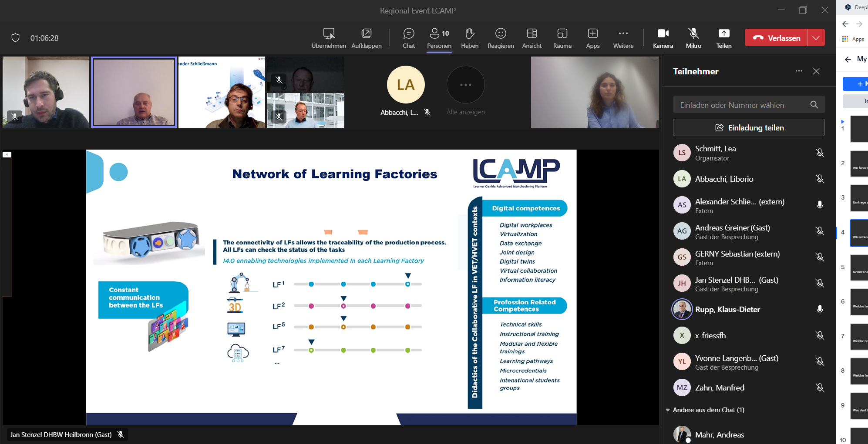Click the Einladen oder Nummer wählen field
The height and width of the screenshot is (444, 868).
740,105
